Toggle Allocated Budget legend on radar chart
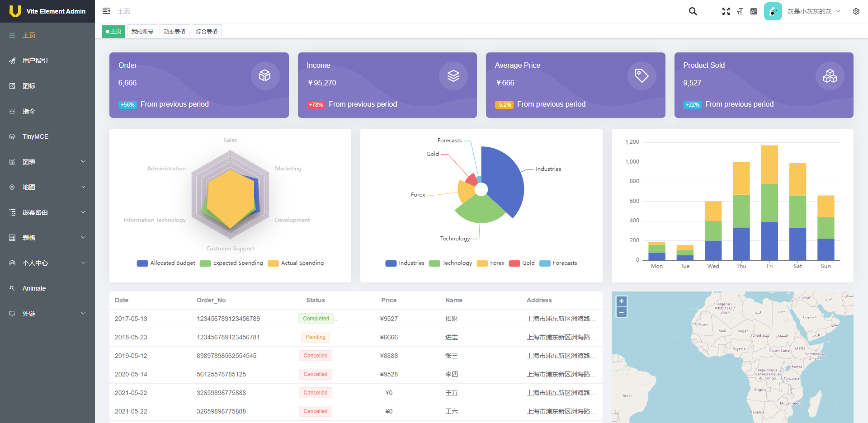The height and width of the screenshot is (423, 868). click(166, 263)
